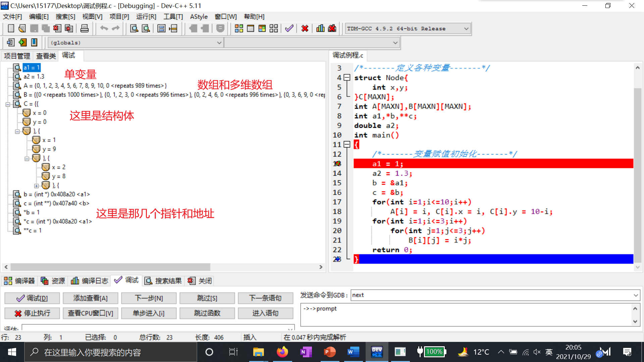Click the Find magnifier toolbar icon
This screenshot has width=644, height=362.
pos(134,28)
